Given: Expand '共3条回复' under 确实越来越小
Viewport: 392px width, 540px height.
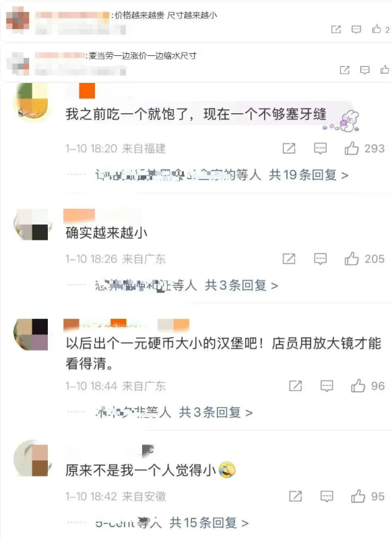Looking at the screenshot, I should point(241,285).
